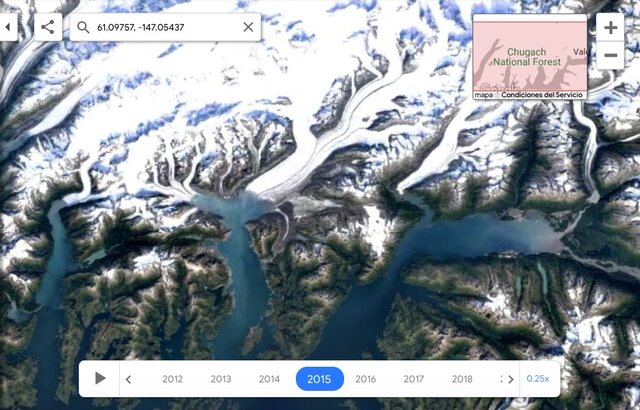This screenshot has height=410, width=640.
Task: Select year 2018 on the timeline
Action: [462, 379]
